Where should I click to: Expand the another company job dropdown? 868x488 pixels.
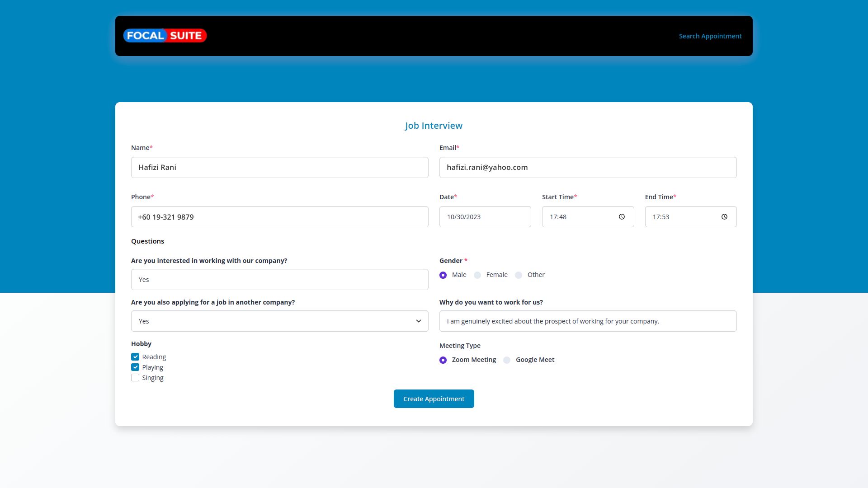(279, 321)
